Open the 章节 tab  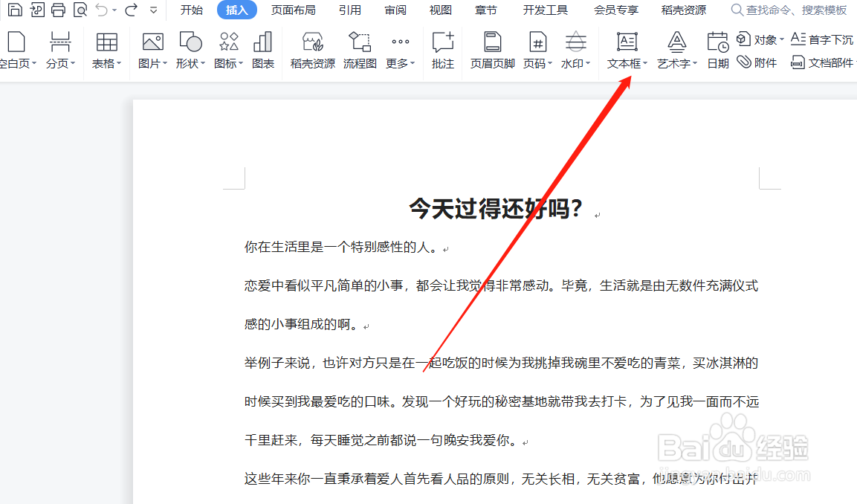(x=486, y=10)
